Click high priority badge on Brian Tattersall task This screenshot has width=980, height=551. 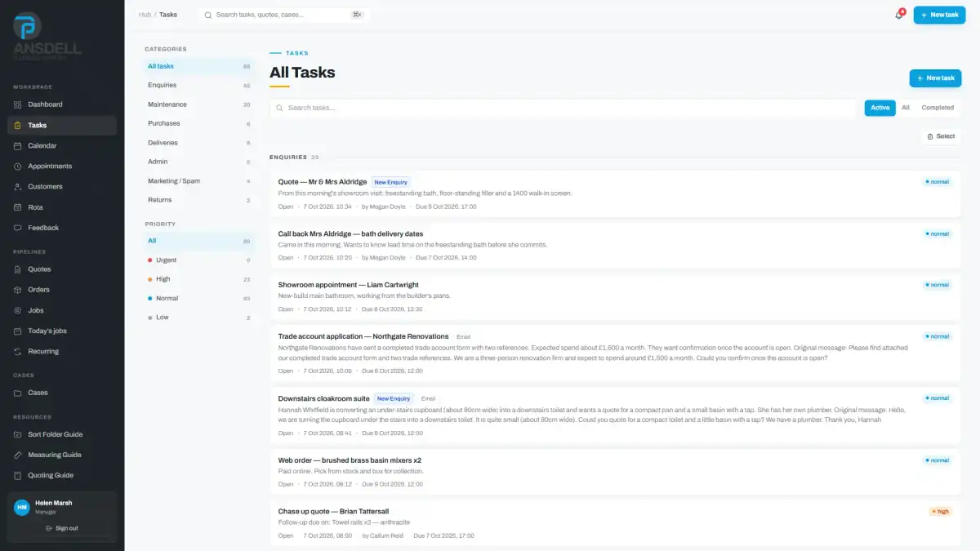coord(941,512)
